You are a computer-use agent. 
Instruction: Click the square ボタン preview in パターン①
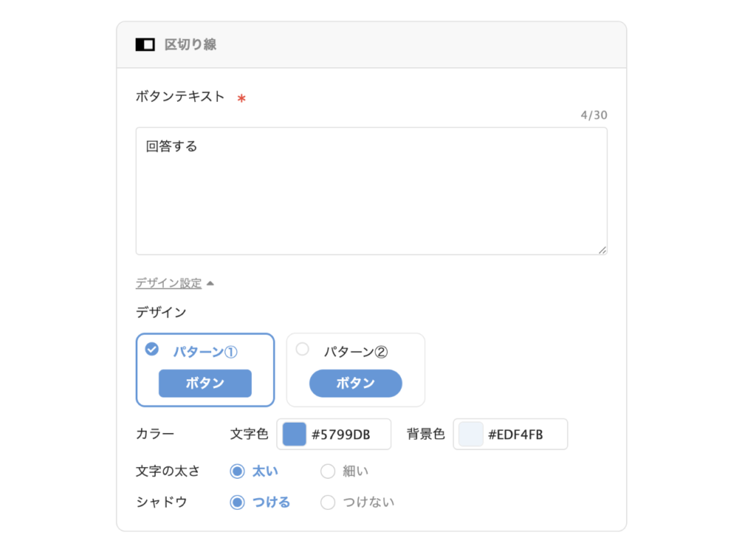205,383
